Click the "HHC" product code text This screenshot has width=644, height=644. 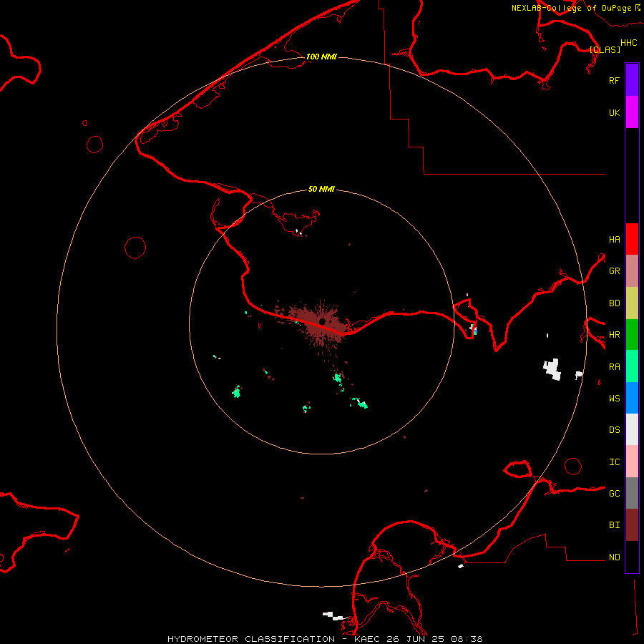click(x=629, y=43)
